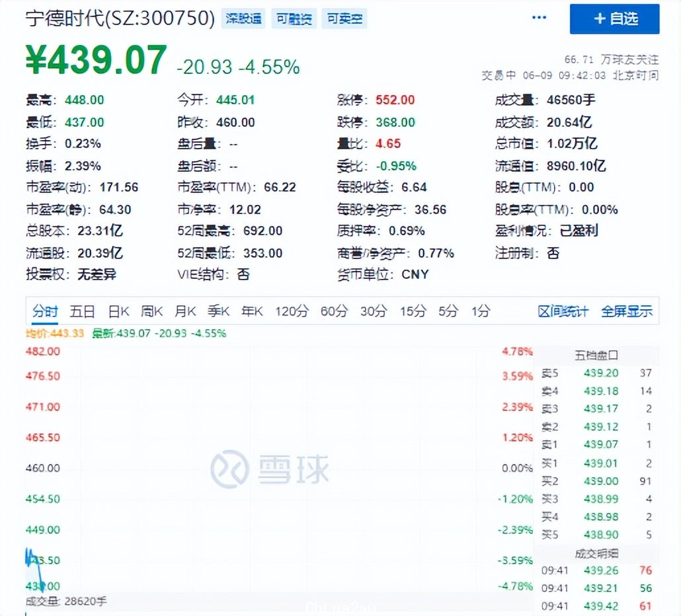Click the 买1 order row at 439.01
Image resolution: width=681 pixels, height=616 pixels.
coord(596,463)
